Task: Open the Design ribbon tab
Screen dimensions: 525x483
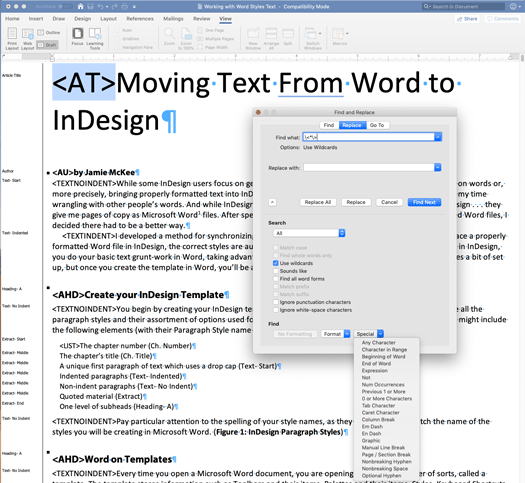Action: 83,19
